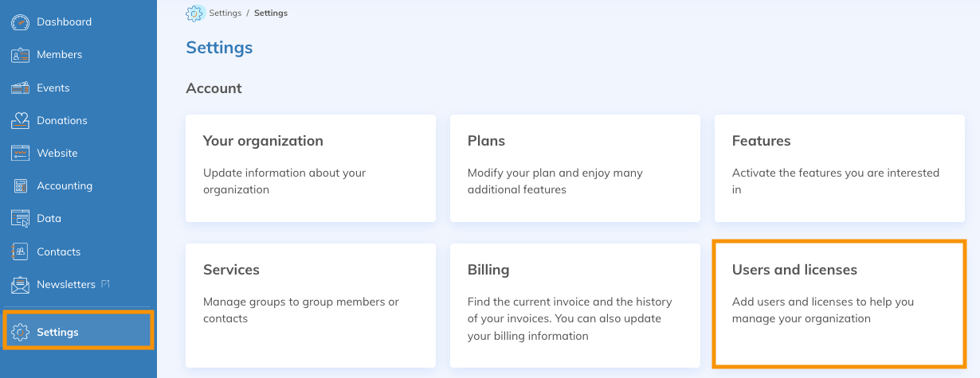
Task: Open the Services settings card
Action: click(311, 305)
